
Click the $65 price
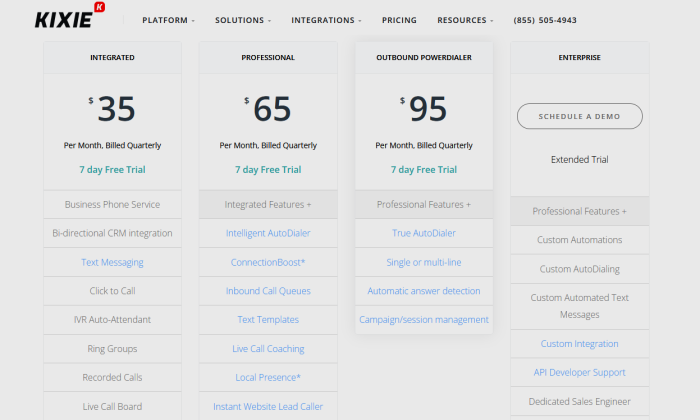tap(268, 108)
